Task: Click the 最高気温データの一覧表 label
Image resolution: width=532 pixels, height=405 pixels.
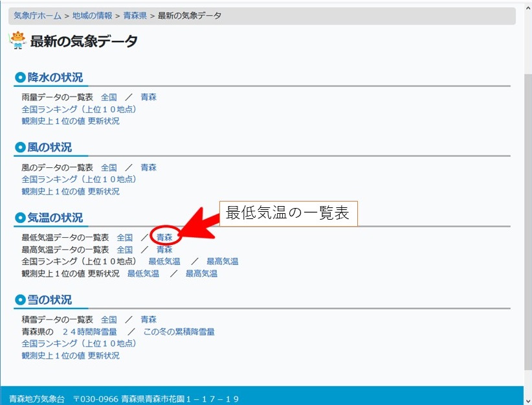Action: tap(65, 249)
